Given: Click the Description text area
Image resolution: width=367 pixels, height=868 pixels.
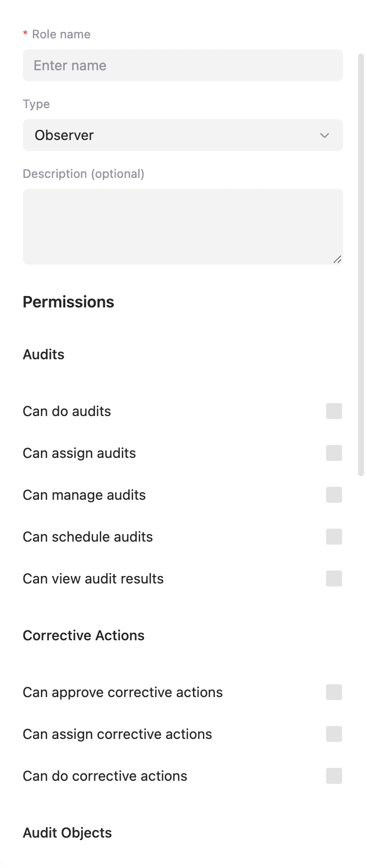Looking at the screenshot, I should [183, 227].
